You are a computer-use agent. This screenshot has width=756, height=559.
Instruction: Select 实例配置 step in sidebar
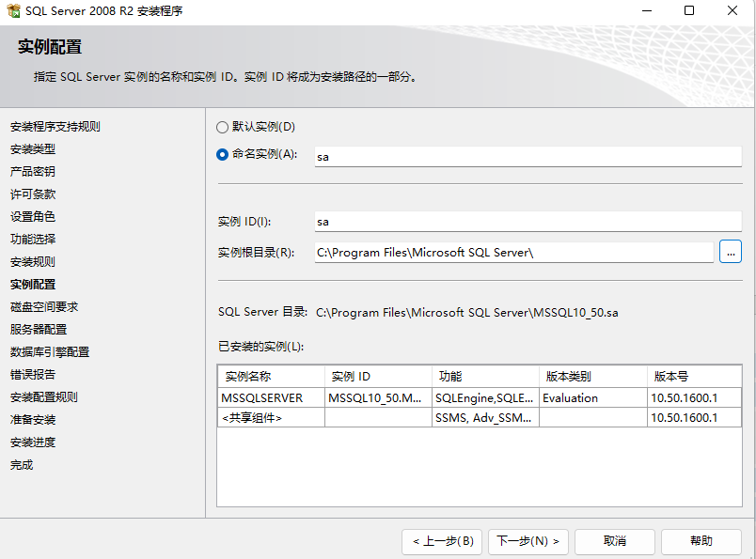tap(33, 285)
